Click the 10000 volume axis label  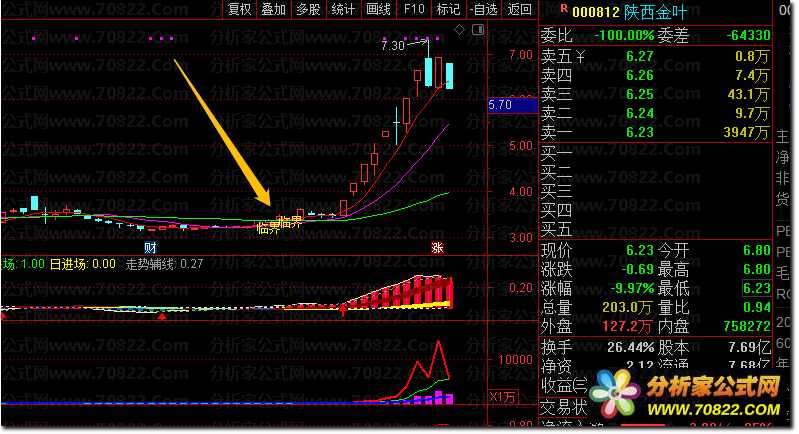tap(515, 360)
